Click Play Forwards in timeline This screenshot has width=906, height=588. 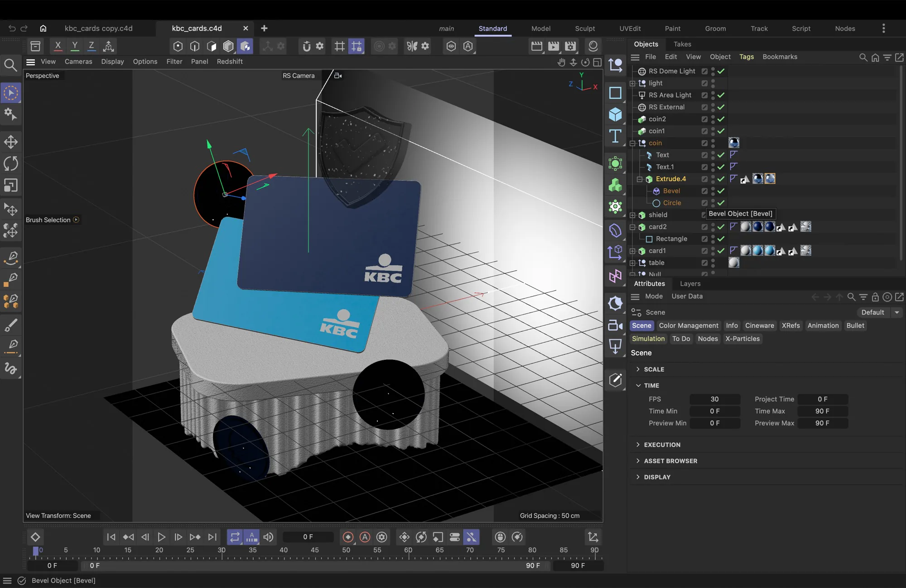(161, 537)
